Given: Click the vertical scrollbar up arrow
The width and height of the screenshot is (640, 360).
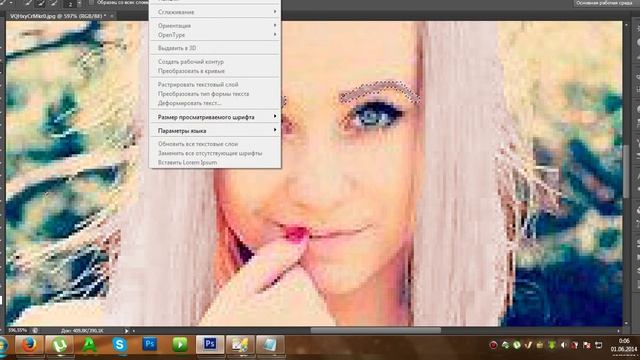Looking at the screenshot, I should [627, 25].
